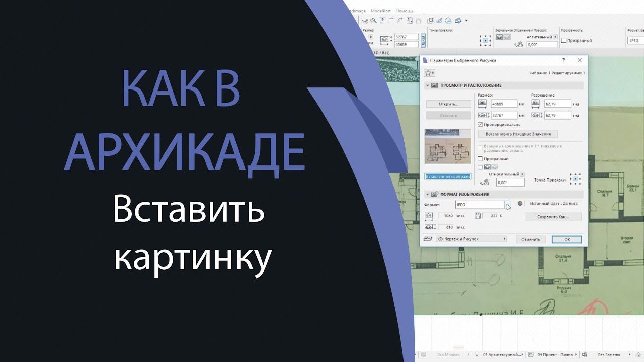Click the rotation angle icon in dialog
644x362 pixels.
pos(486,183)
